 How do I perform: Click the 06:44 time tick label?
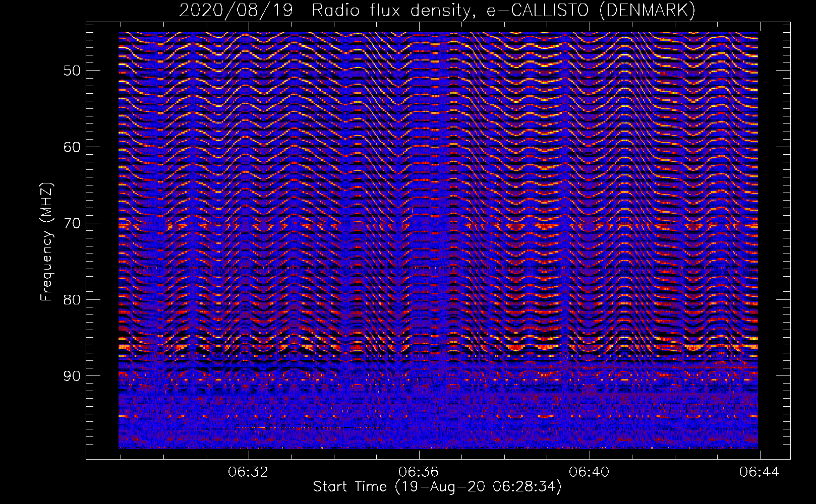(760, 472)
